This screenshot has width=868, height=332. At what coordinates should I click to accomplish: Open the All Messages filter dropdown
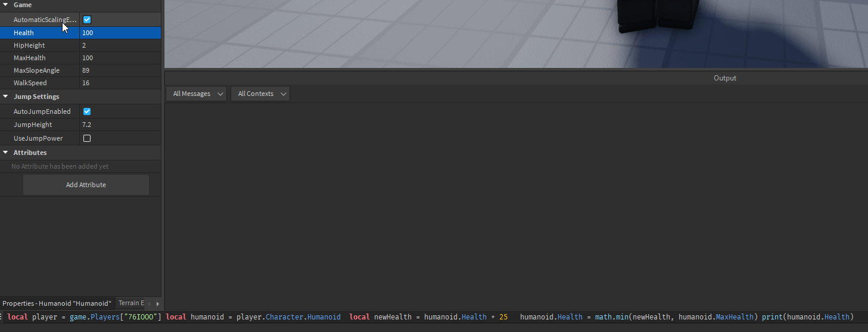(197, 94)
